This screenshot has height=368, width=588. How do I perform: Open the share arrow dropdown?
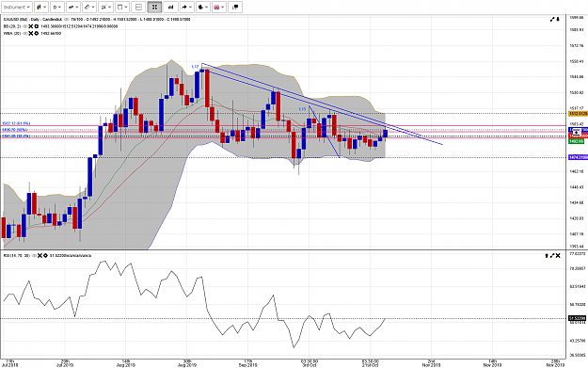[187, 8]
